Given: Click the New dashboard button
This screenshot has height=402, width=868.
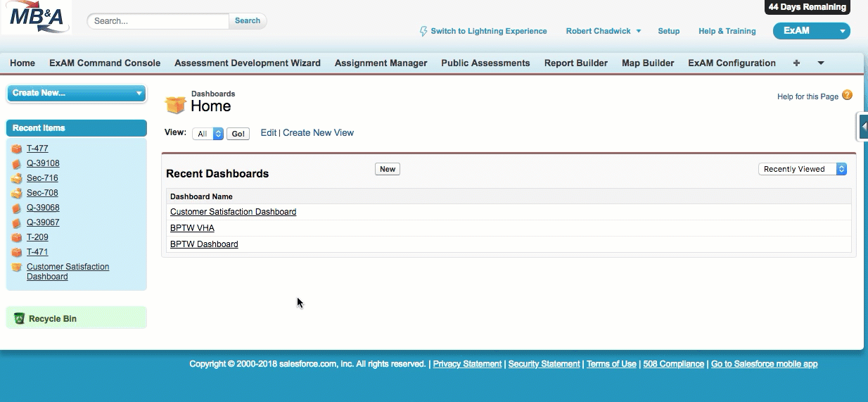Looking at the screenshot, I should coord(388,169).
